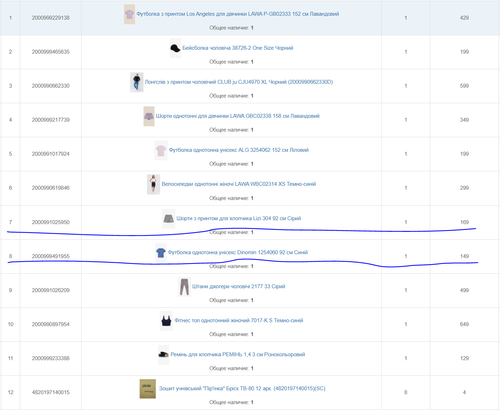Click price 429 in row 1

tap(464, 18)
